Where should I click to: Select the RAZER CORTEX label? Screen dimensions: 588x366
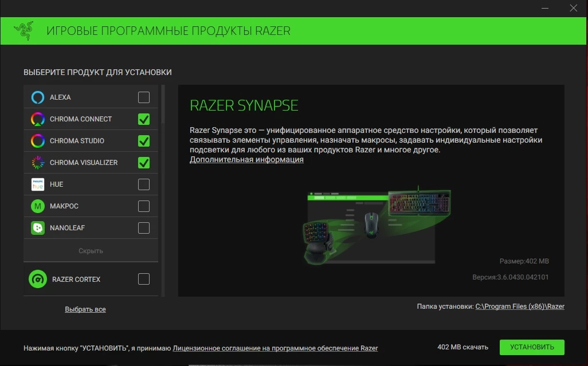point(76,280)
